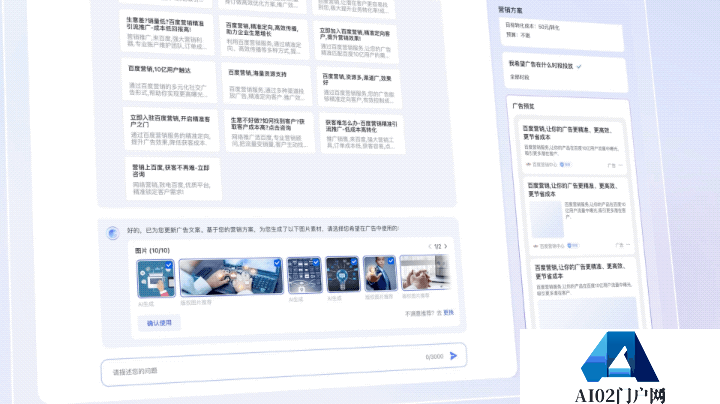The image size is (720, 404).
Task: Select ad copy card 立即入驻百度营销,开启精准客户之门
Action: (x=171, y=130)
